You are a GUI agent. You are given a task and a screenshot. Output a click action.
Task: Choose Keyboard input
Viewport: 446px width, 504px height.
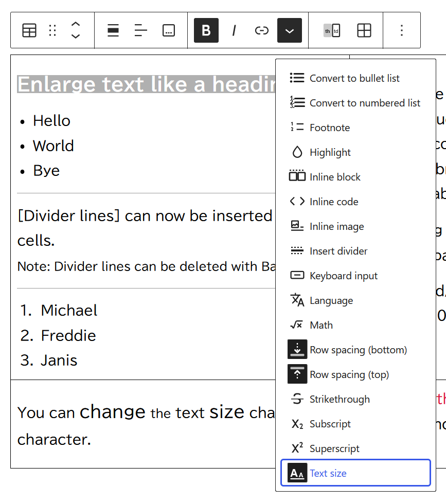(x=355, y=276)
